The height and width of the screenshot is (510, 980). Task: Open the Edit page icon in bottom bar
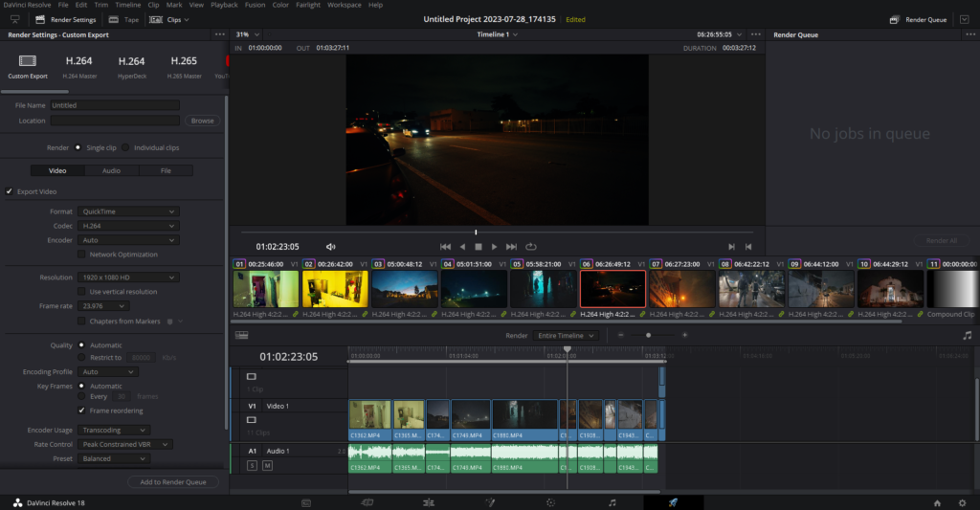(428, 502)
